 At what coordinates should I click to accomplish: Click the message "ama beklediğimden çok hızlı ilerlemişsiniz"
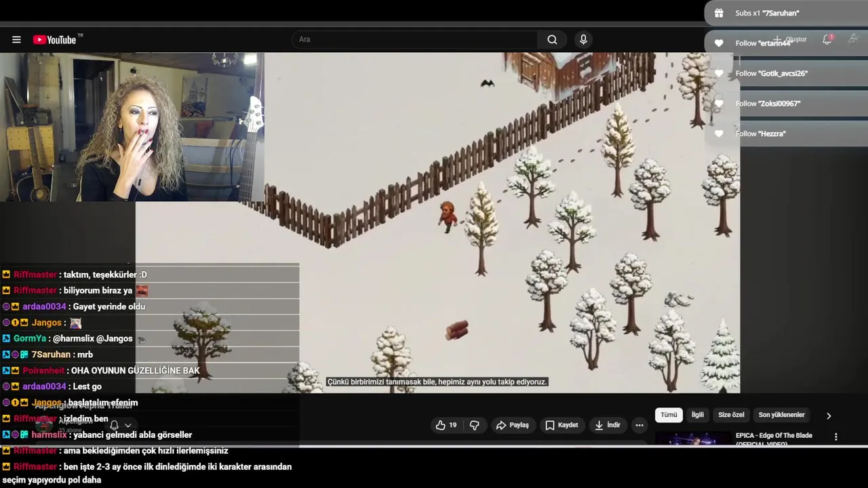point(146,451)
